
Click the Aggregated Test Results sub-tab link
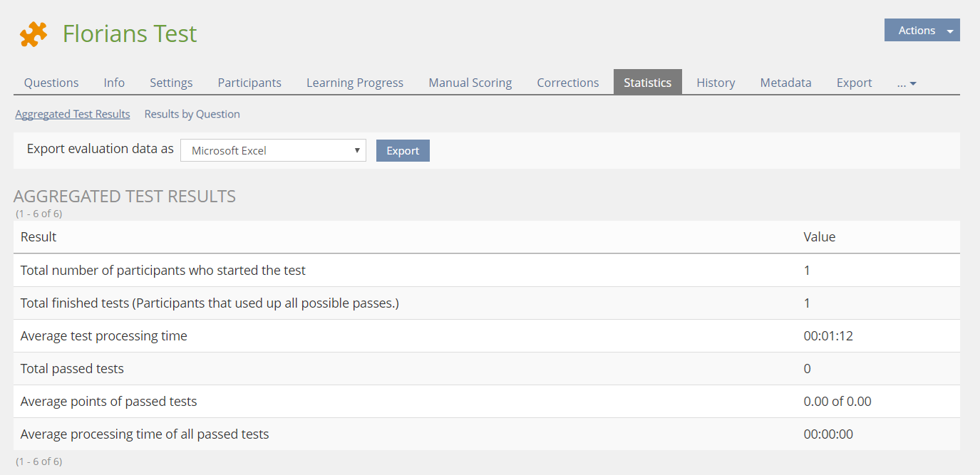tap(73, 114)
